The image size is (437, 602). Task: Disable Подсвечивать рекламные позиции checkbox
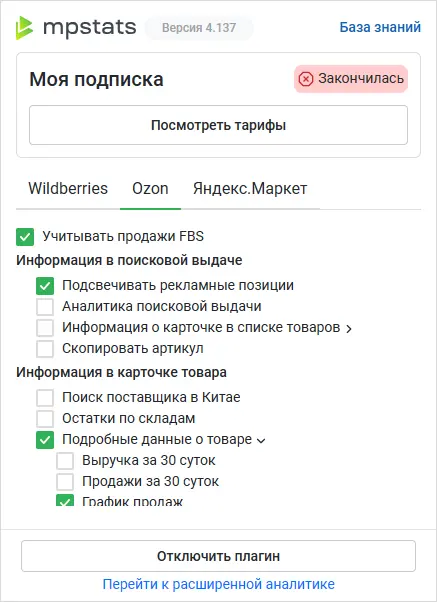coord(45,286)
